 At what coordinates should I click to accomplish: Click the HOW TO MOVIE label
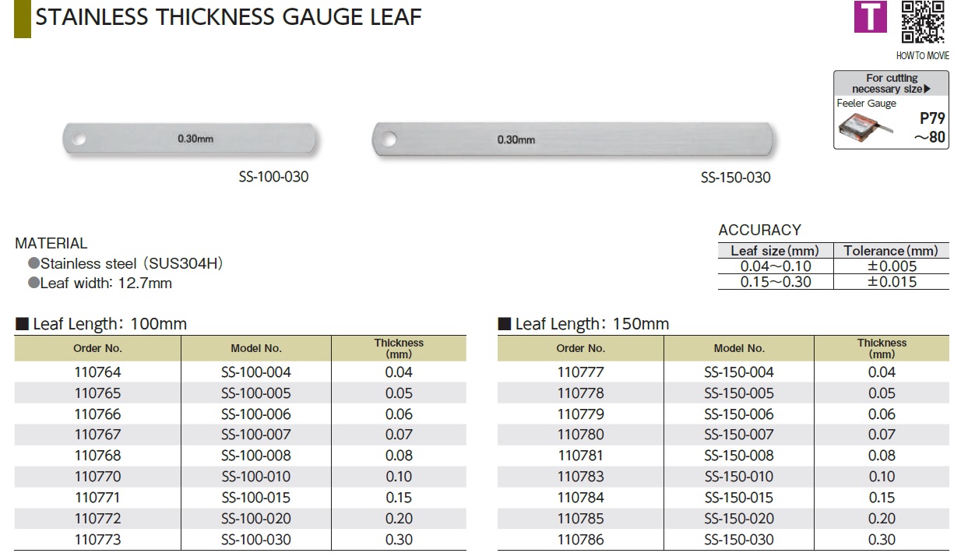point(922,56)
